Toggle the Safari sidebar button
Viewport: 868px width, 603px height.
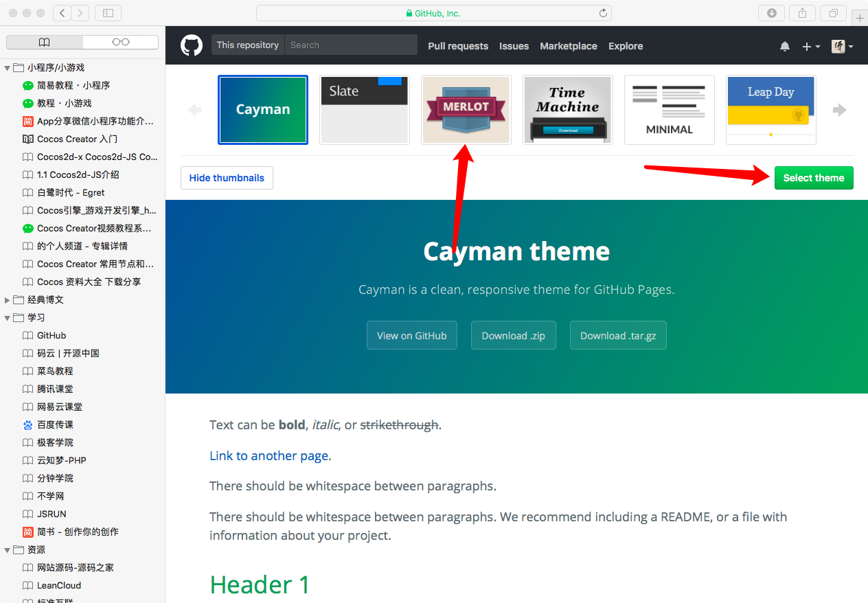pos(108,13)
